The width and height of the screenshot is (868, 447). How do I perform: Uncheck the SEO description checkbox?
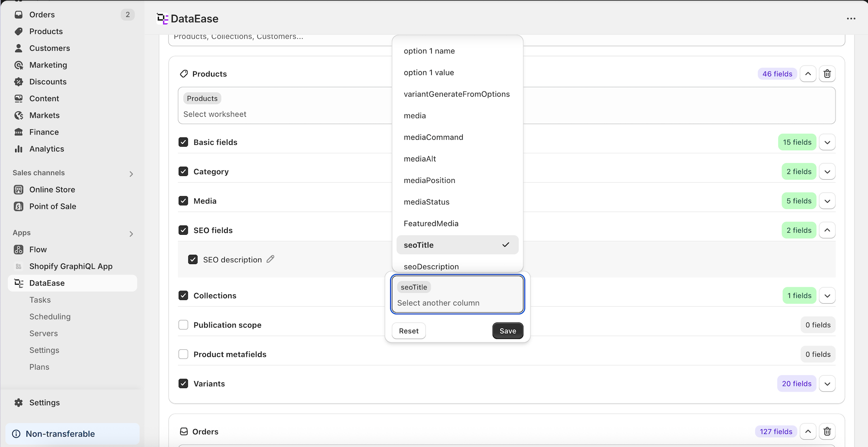pyautogui.click(x=193, y=260)
